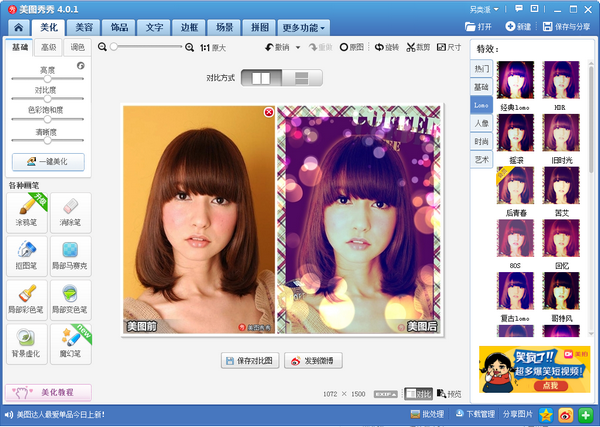The height and width of the screenshot is (427, 600).
Task: Click the green plus icon in status bar
Action: [x=585, y=415]
